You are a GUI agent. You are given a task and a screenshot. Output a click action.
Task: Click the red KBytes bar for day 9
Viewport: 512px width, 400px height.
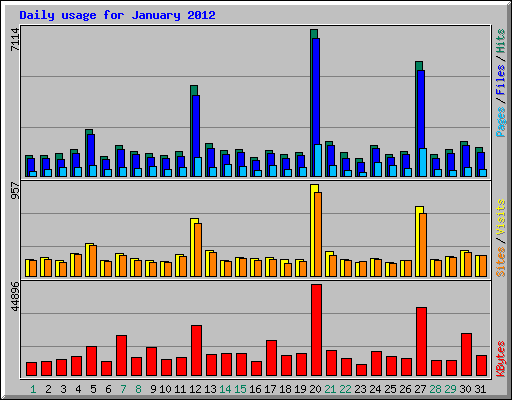pyautogui.click(x=152, y=362)
